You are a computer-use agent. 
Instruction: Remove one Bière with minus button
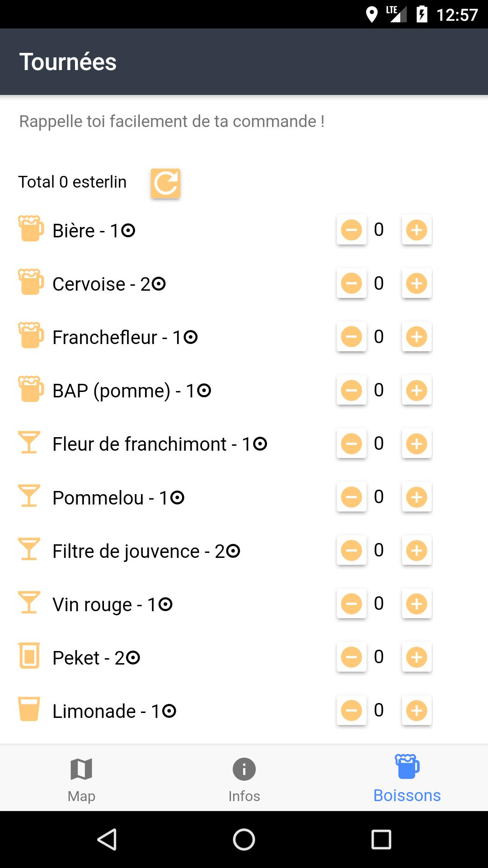pyautogui.click(x=352, y=230)
